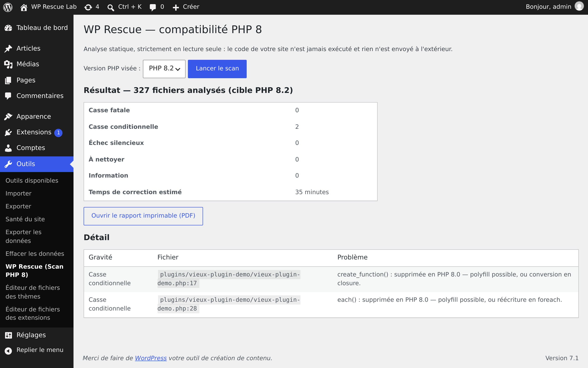The width and height of the screenshot is (588, 368).
Task: Click the Lancer le scan button
Action: [217, 69]
